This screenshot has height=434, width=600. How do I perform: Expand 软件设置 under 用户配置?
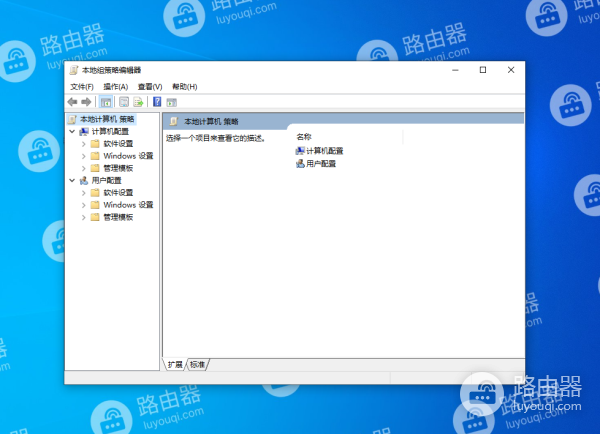[84, 193]
